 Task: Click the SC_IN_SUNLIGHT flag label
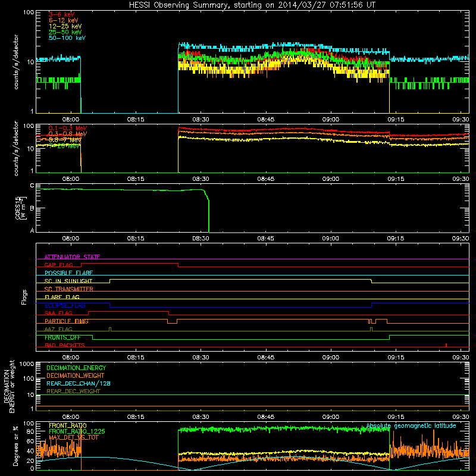pos(68,281)
